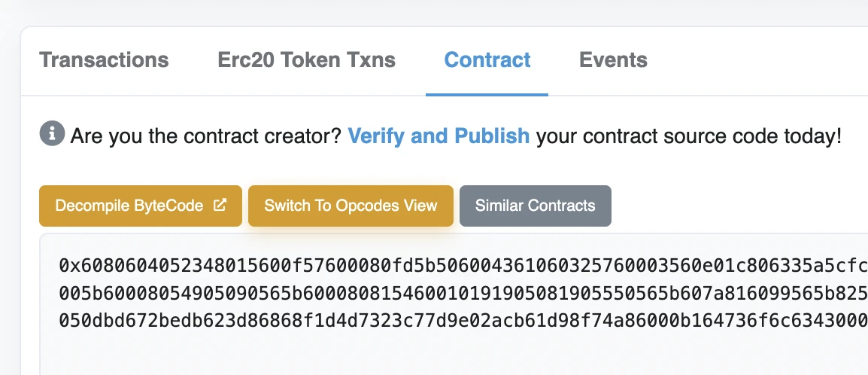Click 'your contract source code today!' text
The width and height of the screenshot is (868, 375).
click(688, 137)
